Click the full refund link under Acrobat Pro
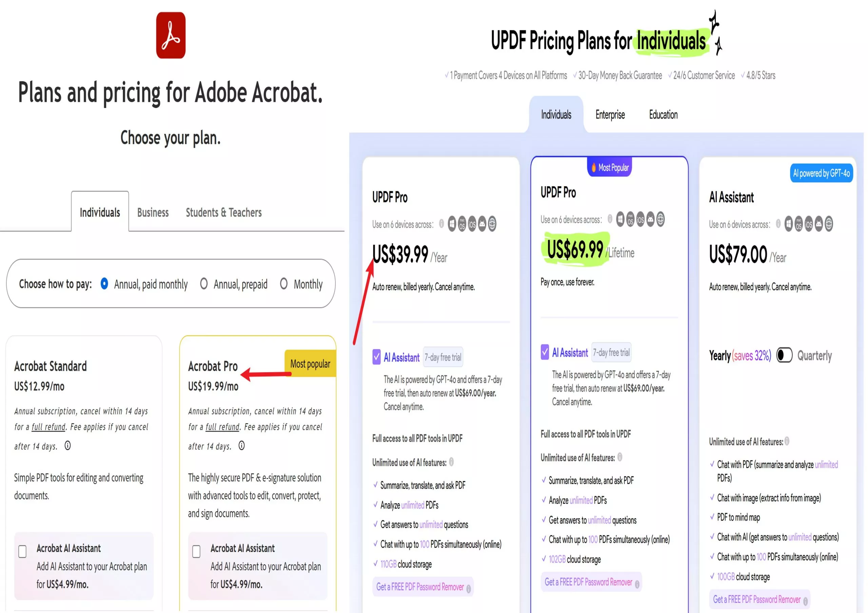This screenshot has height=613, width=868. click(x=222, y=427)
